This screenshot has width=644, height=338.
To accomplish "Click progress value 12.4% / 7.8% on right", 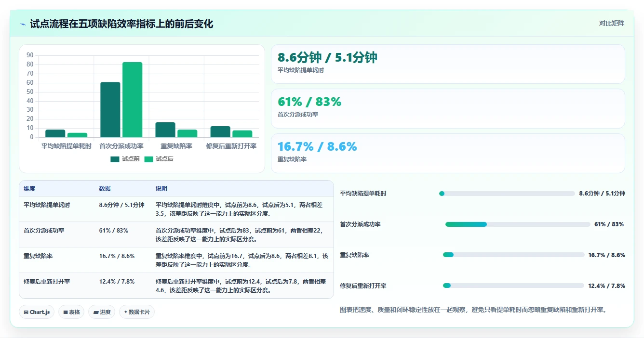I will 606,286.
